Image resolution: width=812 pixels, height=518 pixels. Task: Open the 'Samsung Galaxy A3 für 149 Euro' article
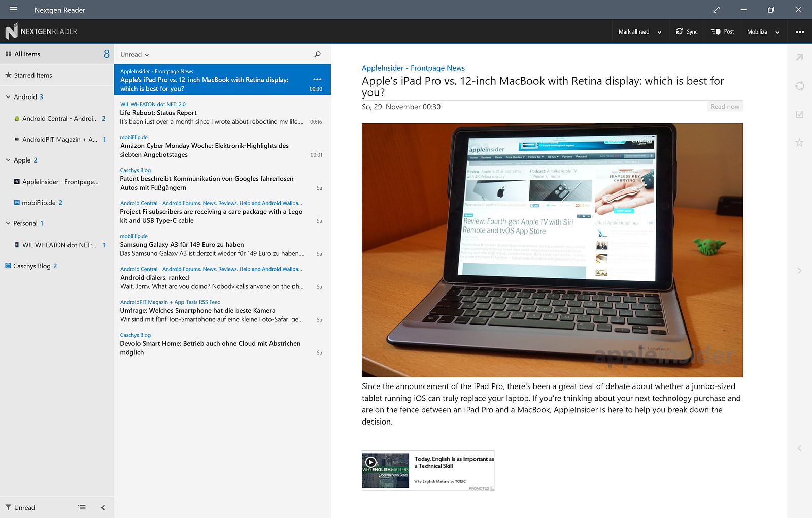click(x=222, y=245)
